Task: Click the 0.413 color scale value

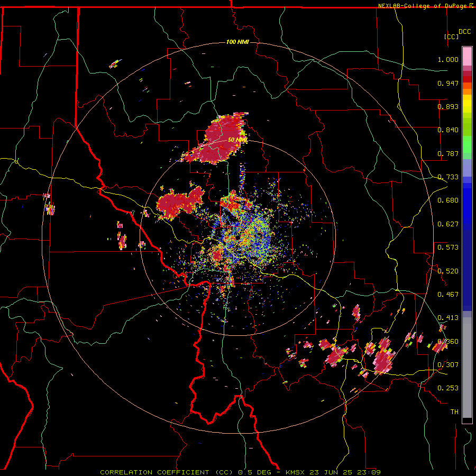Action: pos(448,318)
